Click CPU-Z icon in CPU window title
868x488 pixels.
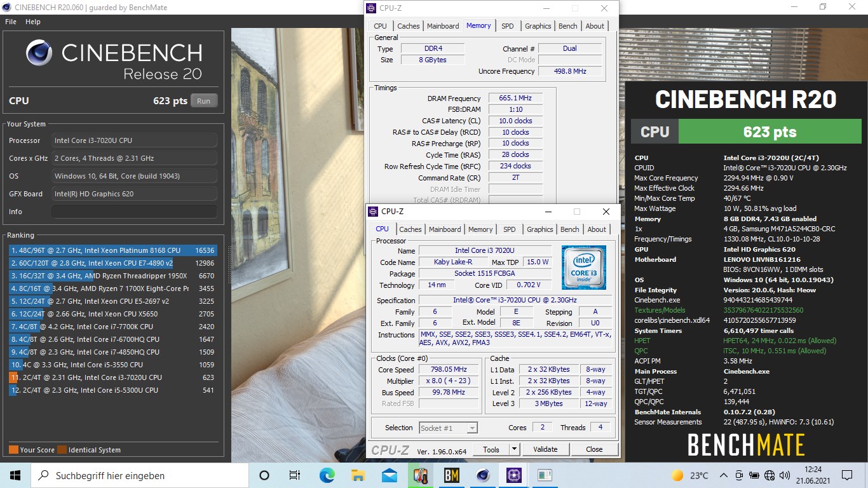pyautogui.click(x=374, y=212)
